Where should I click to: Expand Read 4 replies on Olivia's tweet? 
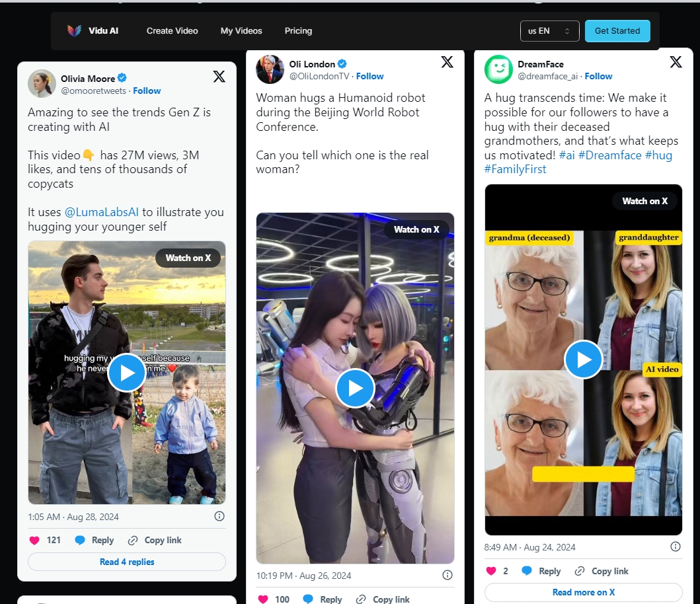point(127,562)
